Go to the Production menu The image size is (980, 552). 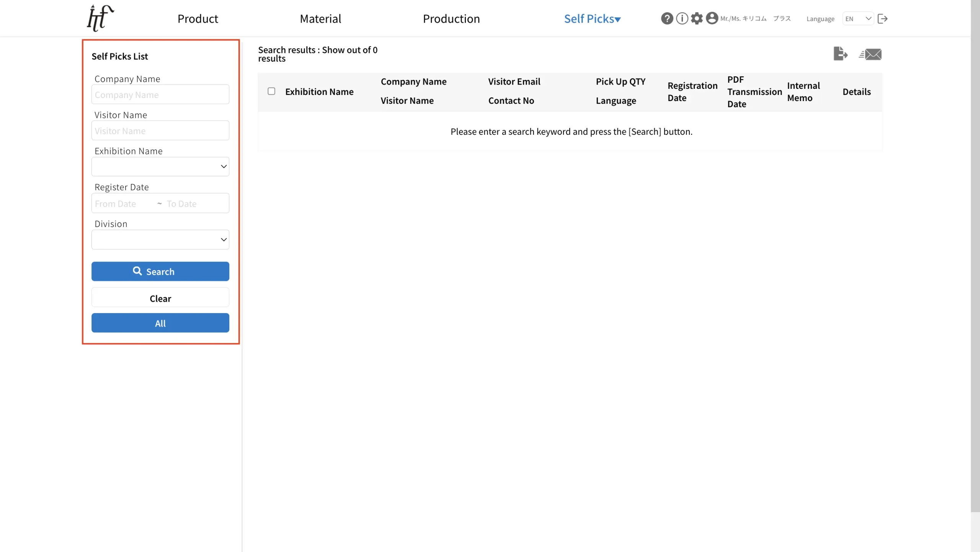[x=451, y=18]
